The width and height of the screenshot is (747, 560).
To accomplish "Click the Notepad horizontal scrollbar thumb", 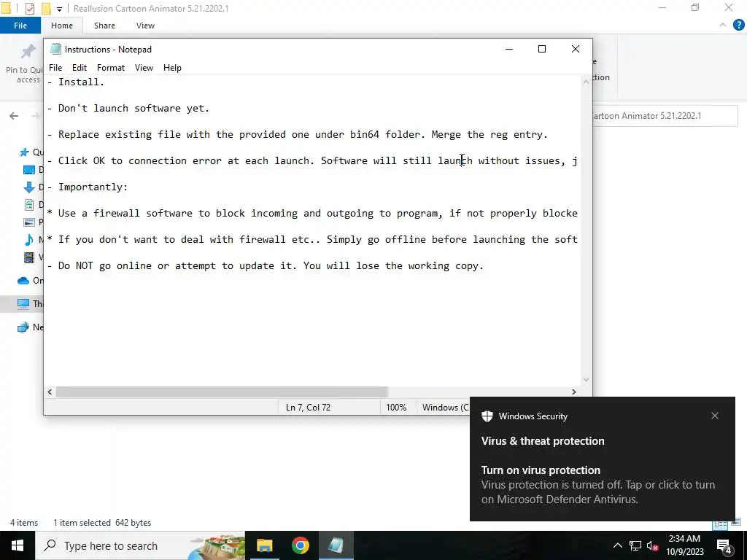I will [x=222, y=392].
